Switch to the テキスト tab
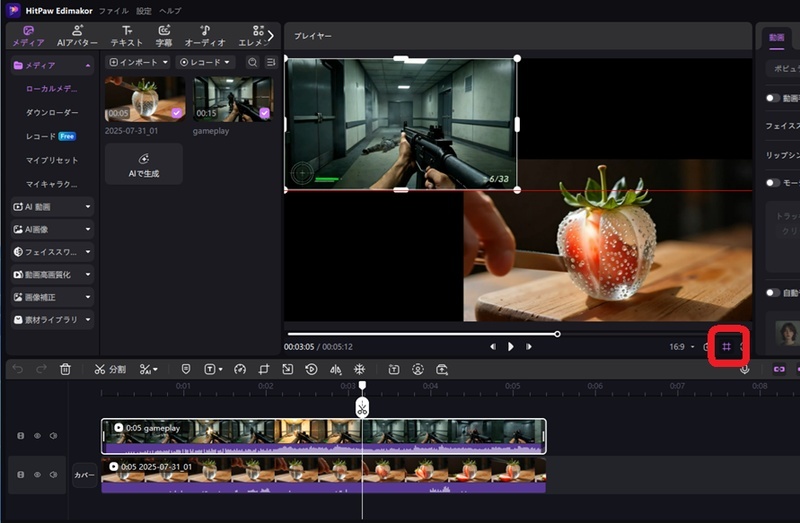 click(127, 36)
